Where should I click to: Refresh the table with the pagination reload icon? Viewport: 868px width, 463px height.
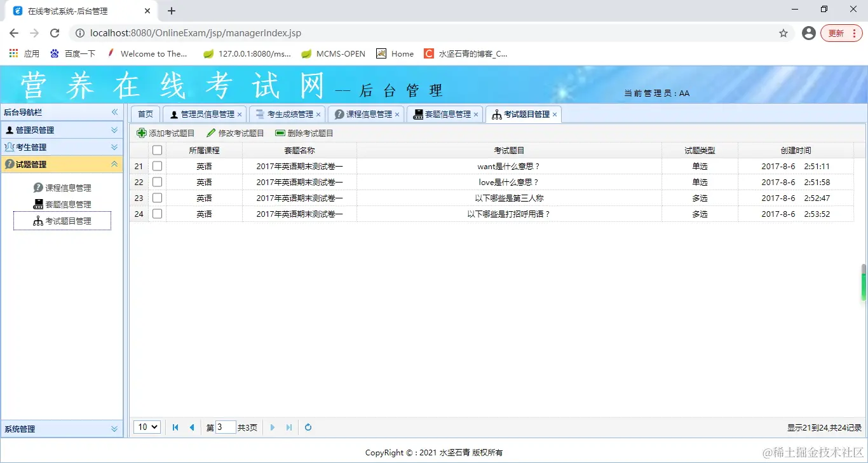(308, 427)
